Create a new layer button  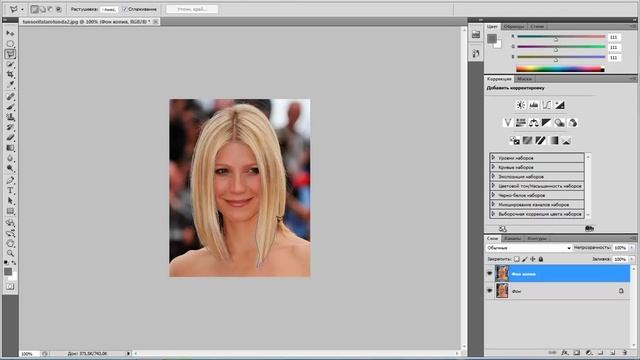coord(613,353)
